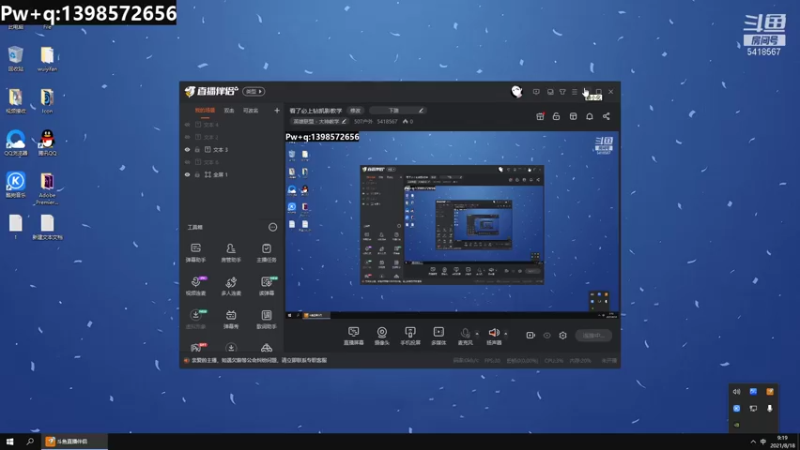This screenshot has height=450, width=800.
Task: Collapse the 工具箱 toolbox panel
Action: coord(273,227)
